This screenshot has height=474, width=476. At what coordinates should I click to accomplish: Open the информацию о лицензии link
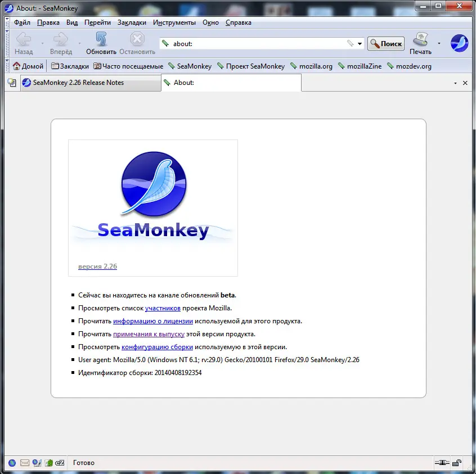coord(153,321)
